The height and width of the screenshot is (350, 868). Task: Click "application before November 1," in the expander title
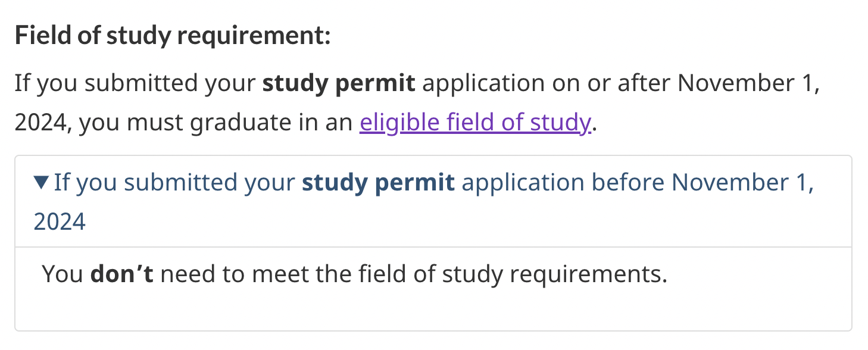click(x=637, y=183)
